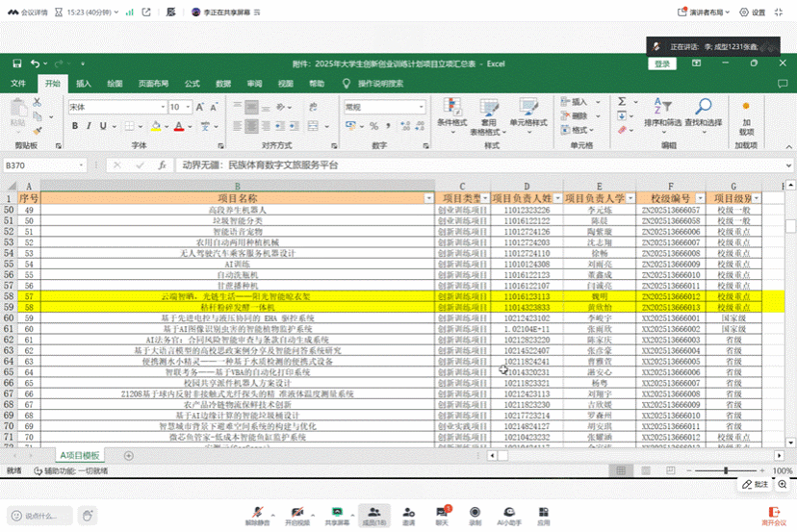797x532 pixels.
Task: Open the 公式 ribbon tab
Action: (193, 84)
